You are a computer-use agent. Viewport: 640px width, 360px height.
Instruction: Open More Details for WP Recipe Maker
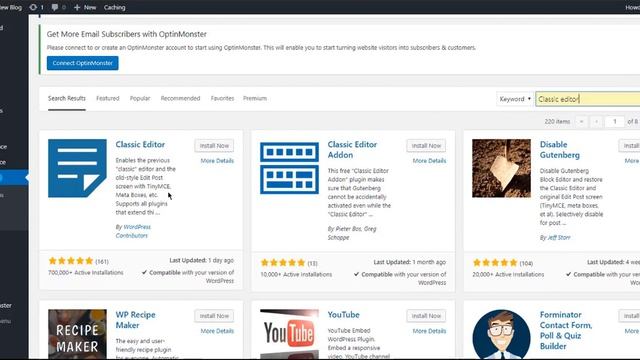point(217,331)
